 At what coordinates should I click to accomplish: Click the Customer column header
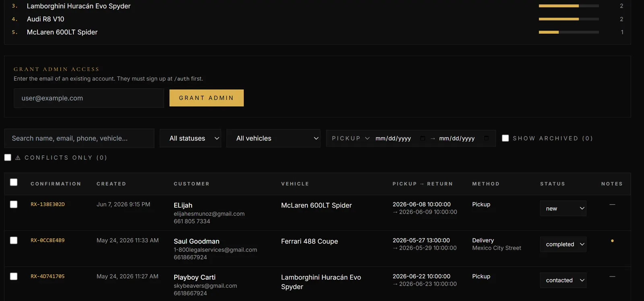pyautogui.click(x=192, y=184)
